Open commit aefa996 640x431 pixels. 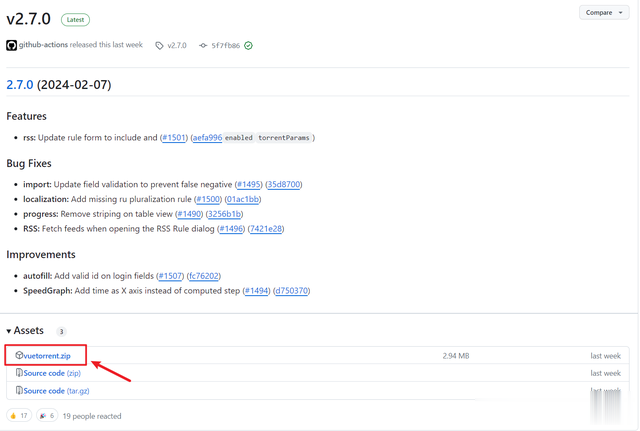point(207,138)
